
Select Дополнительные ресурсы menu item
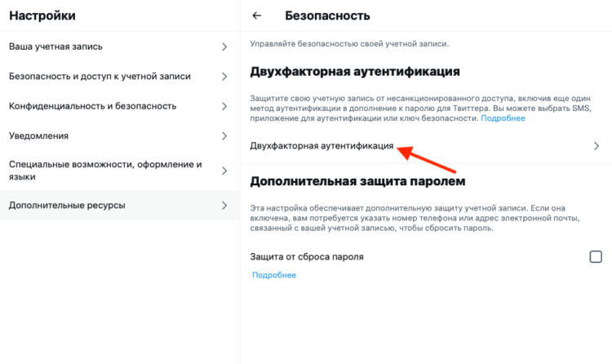[67, 205]
